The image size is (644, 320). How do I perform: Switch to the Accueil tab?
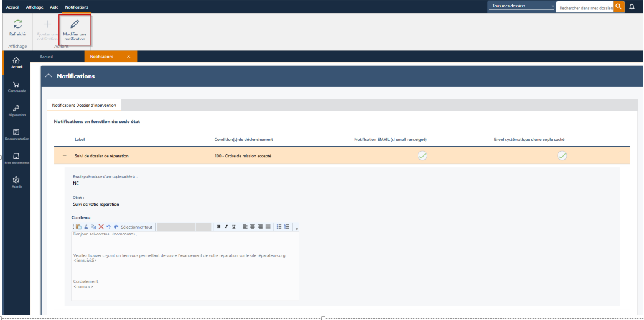(x=47, y=57)
